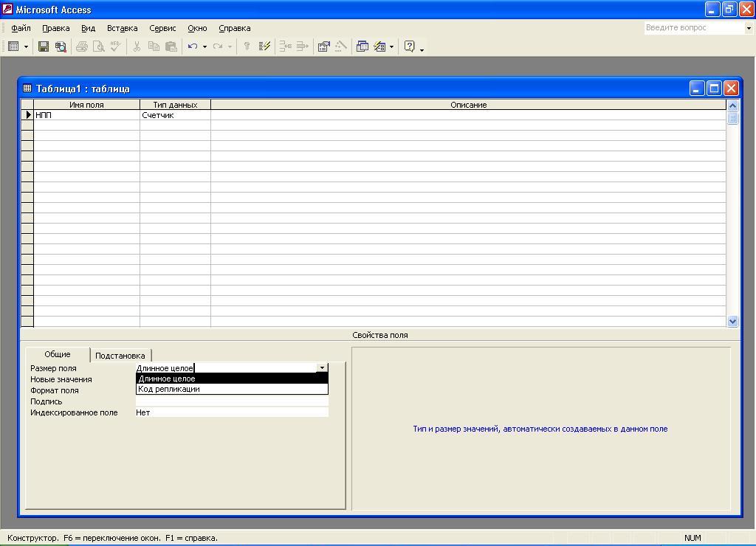Click the Insert Rows icon
Viewport: 756px width, 546px height.
(x=286, y=46)
